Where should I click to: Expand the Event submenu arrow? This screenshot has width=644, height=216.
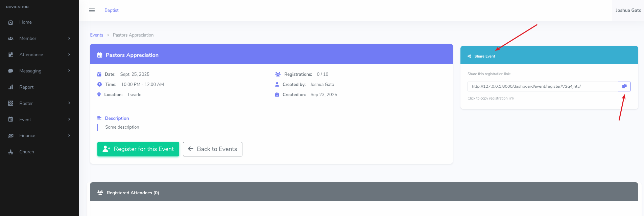click(x=69, y=119)
